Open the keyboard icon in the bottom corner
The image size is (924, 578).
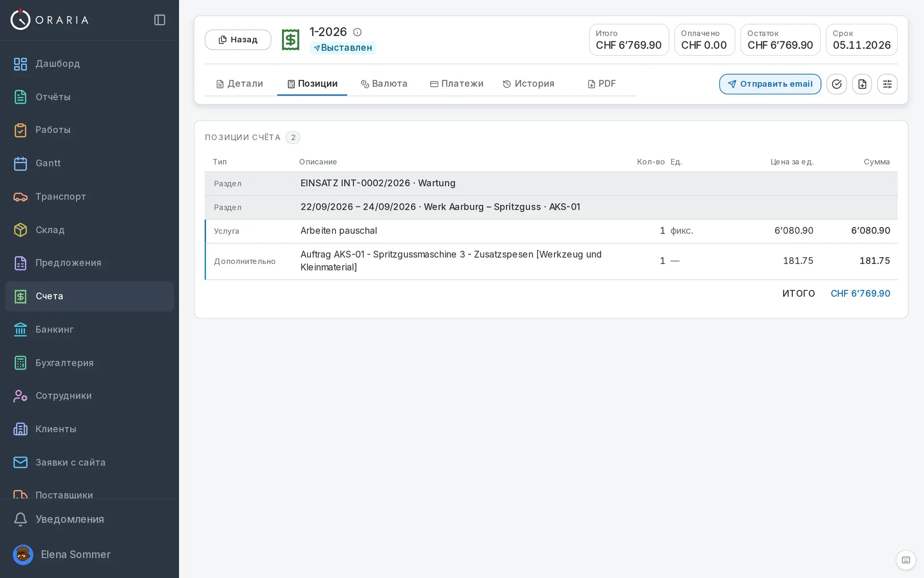pyautogui.click(x=906, y=560)
